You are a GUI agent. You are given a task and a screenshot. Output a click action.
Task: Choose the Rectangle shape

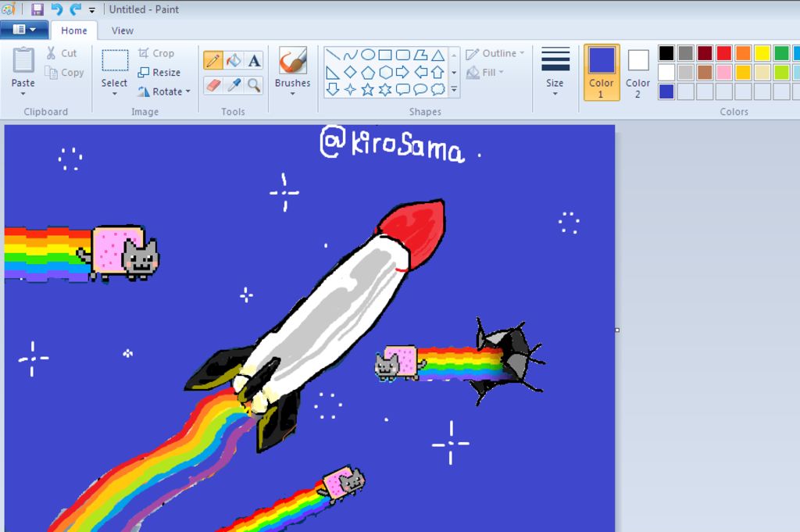click(x=385, y=55)
